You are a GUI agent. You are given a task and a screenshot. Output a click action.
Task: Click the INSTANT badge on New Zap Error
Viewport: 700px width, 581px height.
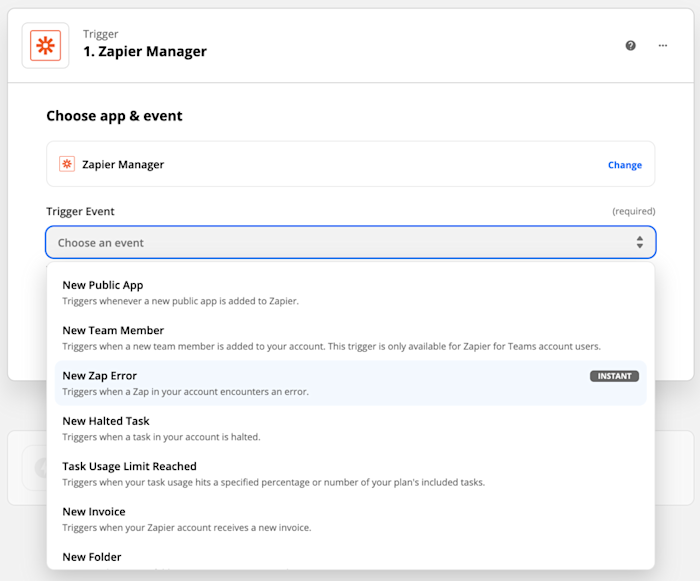[x=614, y=376]
